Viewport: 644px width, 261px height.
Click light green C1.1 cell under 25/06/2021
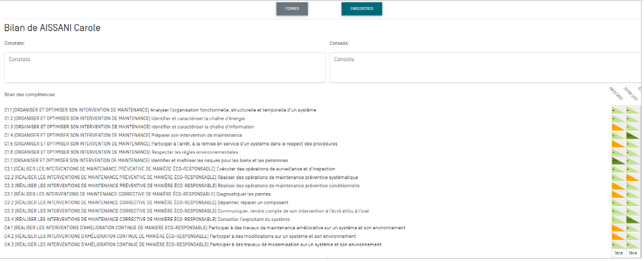[632, 110]
